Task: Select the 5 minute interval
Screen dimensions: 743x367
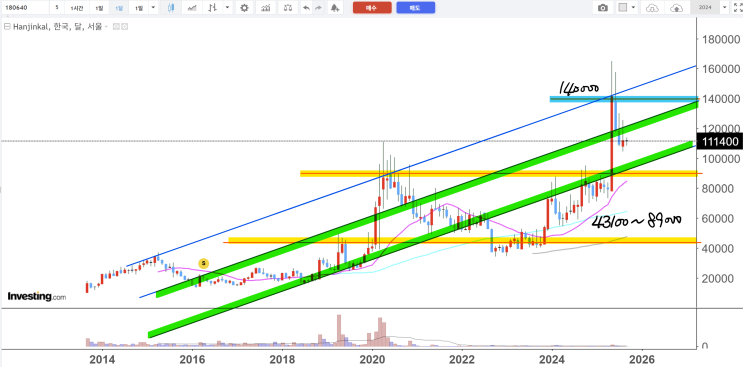Action: (56, 8)
